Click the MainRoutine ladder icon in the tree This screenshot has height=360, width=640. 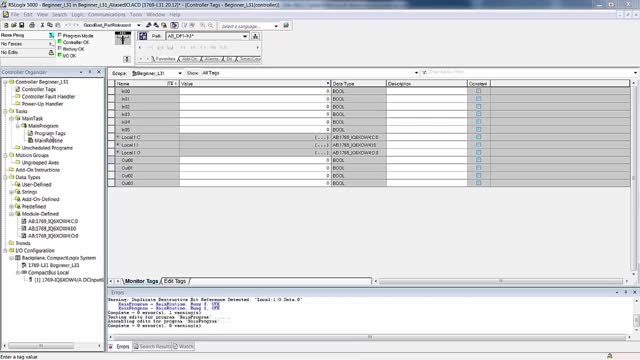coord(31,140)
